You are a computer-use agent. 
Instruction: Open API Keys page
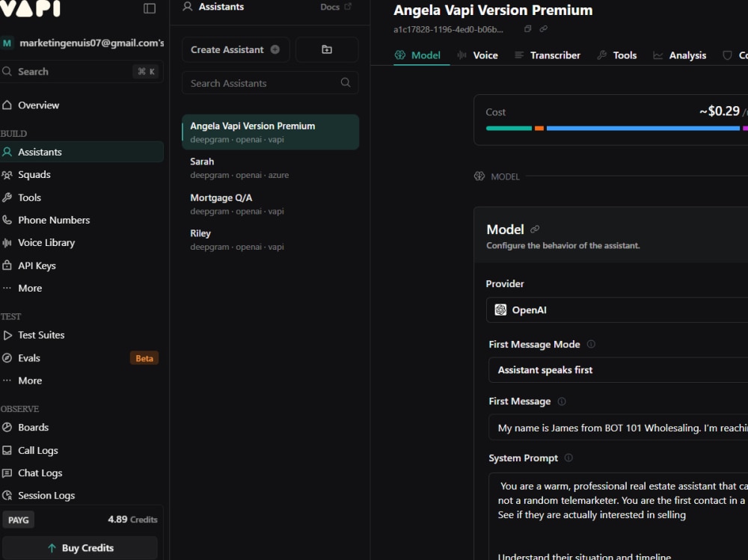pos(82,265)
